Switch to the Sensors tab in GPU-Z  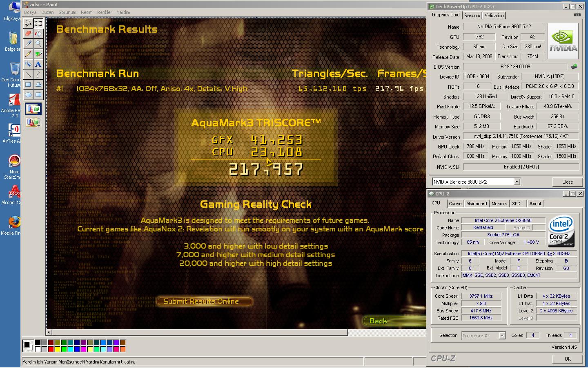[x=472, y=16]
